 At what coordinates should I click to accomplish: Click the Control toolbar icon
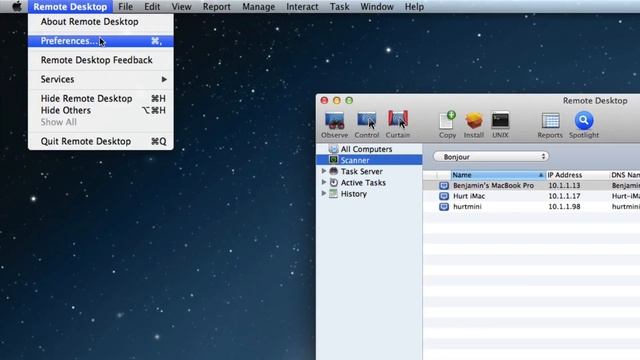(x=367, y=120)
